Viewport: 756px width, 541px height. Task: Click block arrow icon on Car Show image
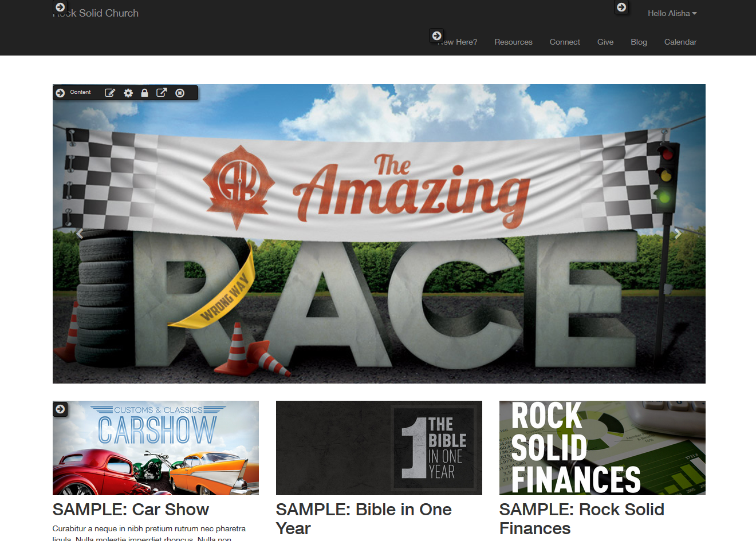pos(60,409)
